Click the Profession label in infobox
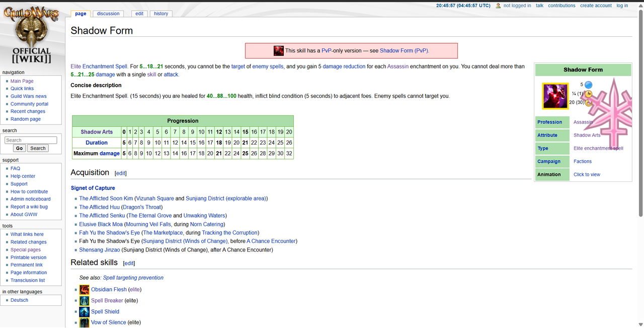The width and height of the screenshot is (644, 328). pos(549,122)
